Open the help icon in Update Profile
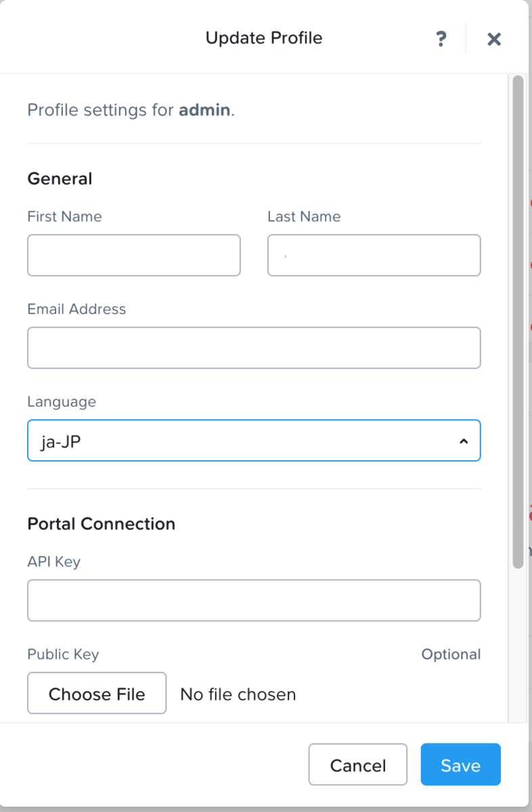 pos(441,39)
